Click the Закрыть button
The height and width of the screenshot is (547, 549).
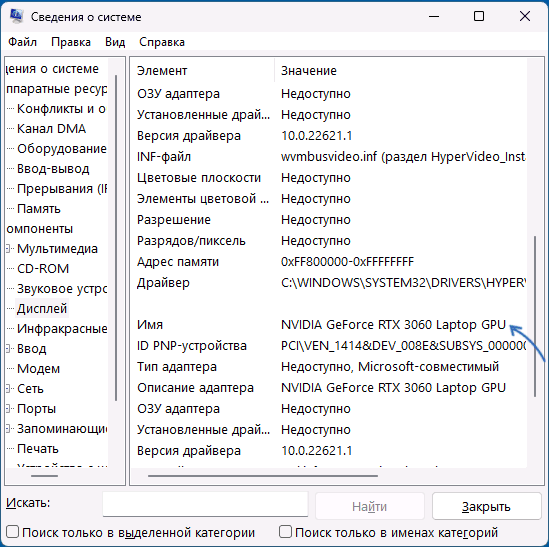pyautogui.click(x=487, y=506)
